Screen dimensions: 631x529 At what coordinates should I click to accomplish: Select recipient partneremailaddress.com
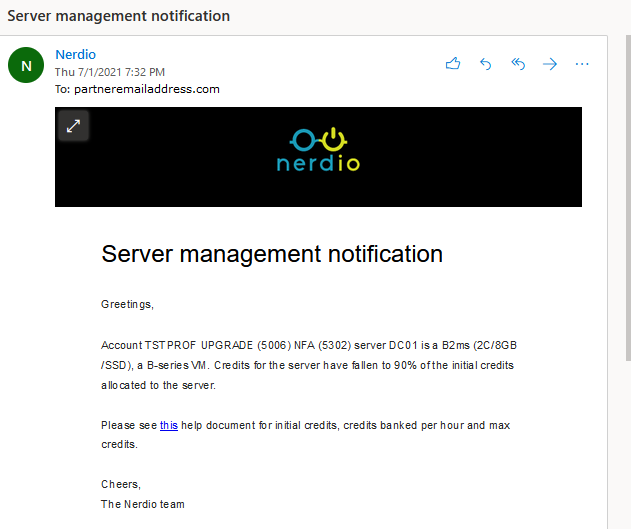(147, 89)
